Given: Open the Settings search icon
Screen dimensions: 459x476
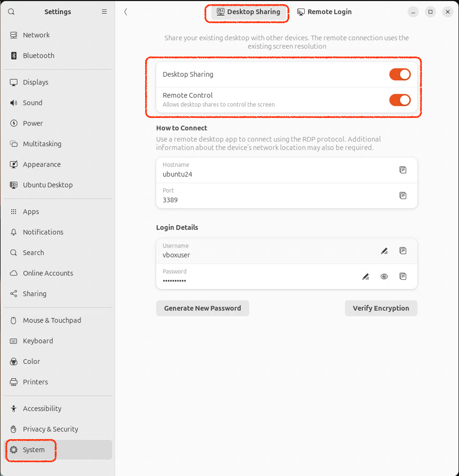Looking at the screenshot, I should (11, 12).
